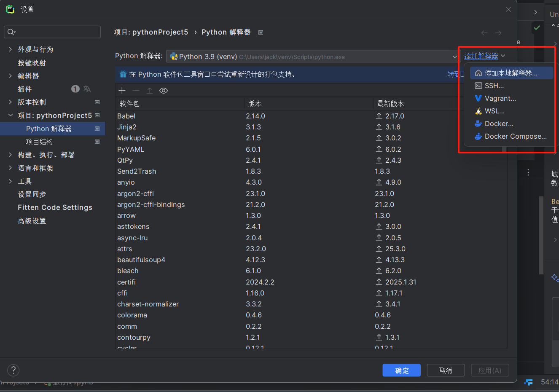
Task: Click the PyCharm logo in the title bar
Action: tap(10, 9)
